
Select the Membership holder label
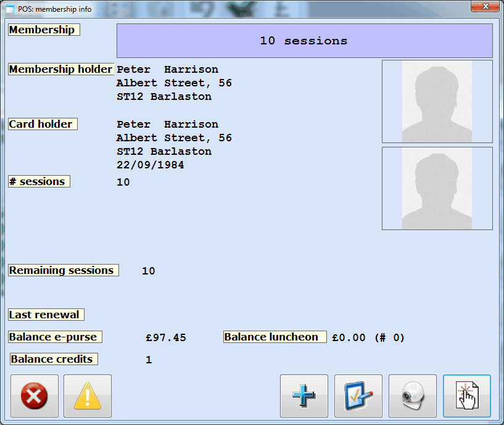coord(60,69)
